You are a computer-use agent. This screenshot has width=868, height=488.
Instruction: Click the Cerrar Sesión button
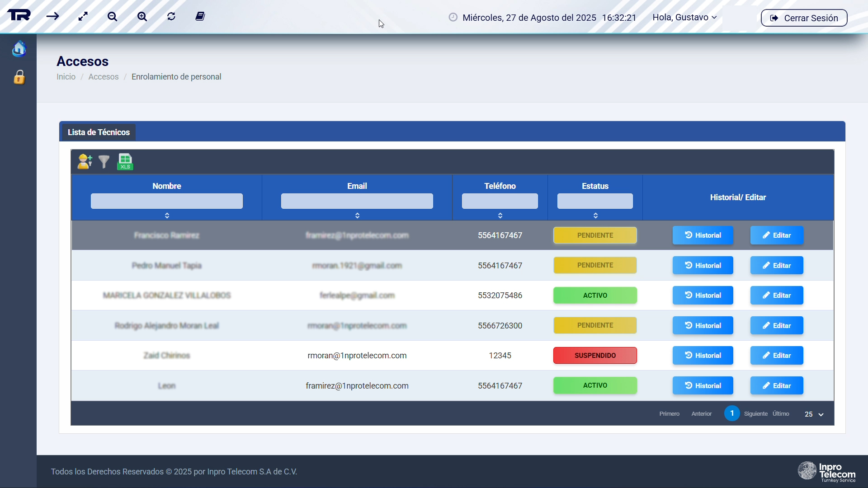click(x=804, y=18)
